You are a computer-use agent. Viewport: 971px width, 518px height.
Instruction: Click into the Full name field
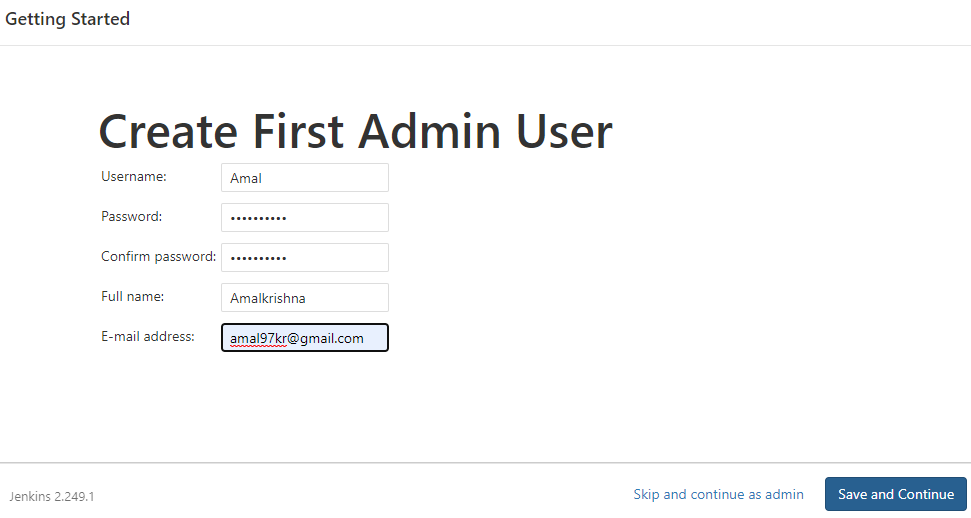(x=305, y=297)
